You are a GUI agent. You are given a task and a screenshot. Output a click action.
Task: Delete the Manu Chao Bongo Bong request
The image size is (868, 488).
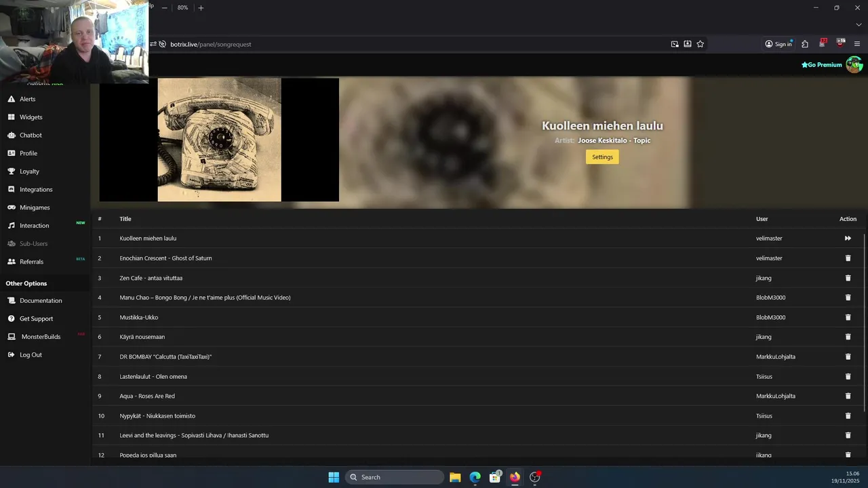(848, 298)
